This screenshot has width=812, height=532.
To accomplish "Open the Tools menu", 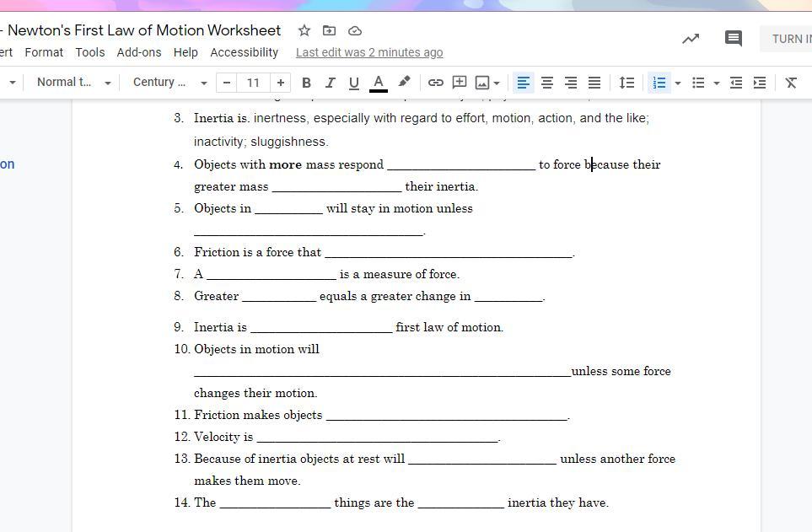I will pos(90,52).
